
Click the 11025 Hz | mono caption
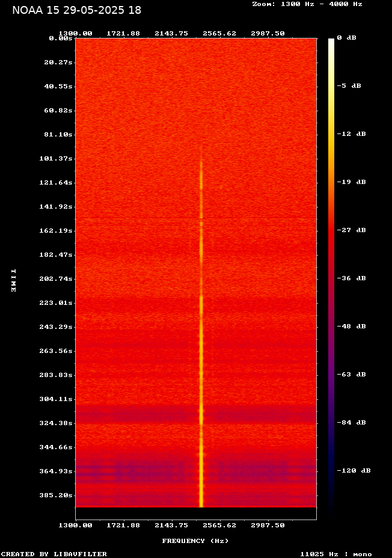[x=336, y=554]
